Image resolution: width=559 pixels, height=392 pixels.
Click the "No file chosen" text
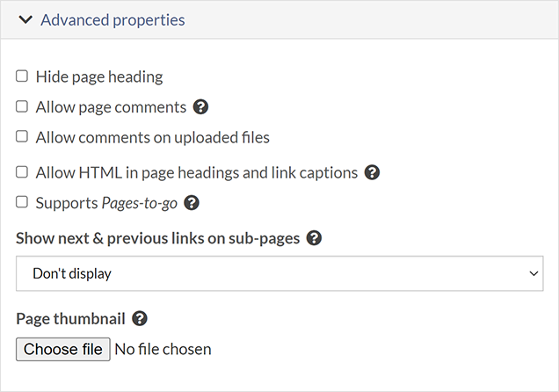tap(163, 349)
